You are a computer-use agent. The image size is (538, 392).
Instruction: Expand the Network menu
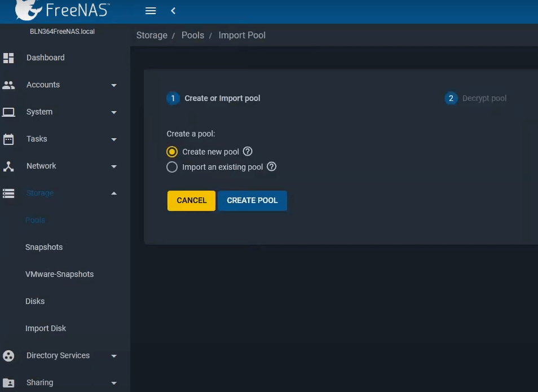[113, 166]
